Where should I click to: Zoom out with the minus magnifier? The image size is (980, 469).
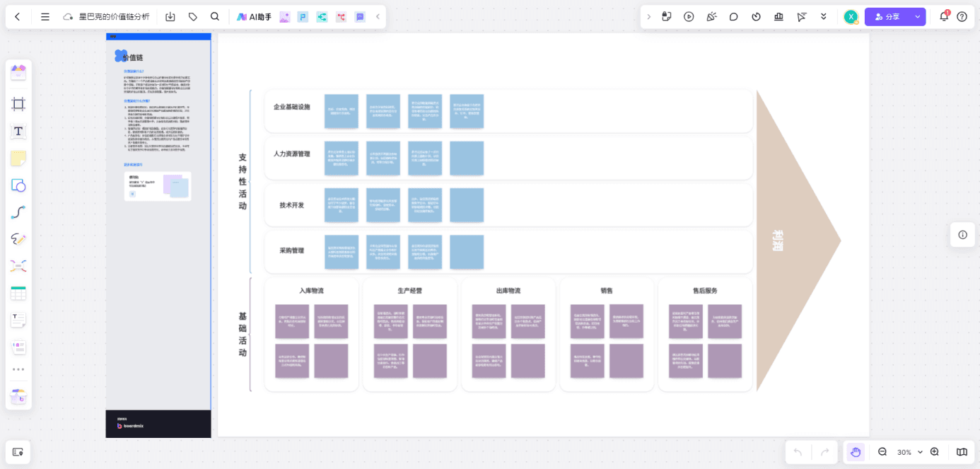(882, 452)
